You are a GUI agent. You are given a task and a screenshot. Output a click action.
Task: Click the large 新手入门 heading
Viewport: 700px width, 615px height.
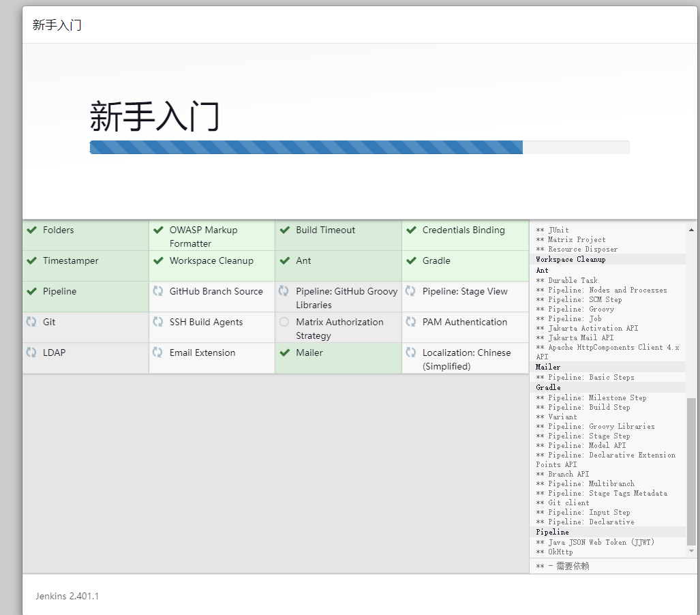[155, 116]
